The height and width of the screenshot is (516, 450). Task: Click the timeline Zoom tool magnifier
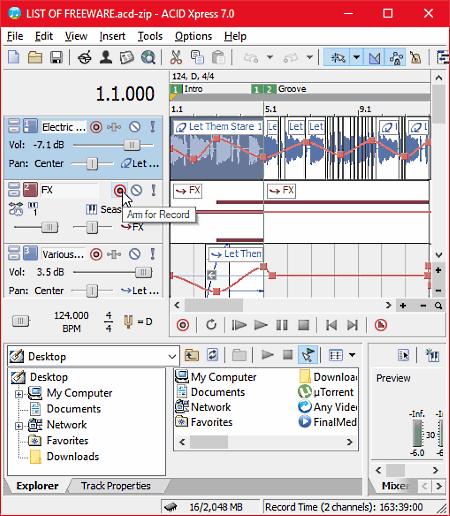(438, 305)
